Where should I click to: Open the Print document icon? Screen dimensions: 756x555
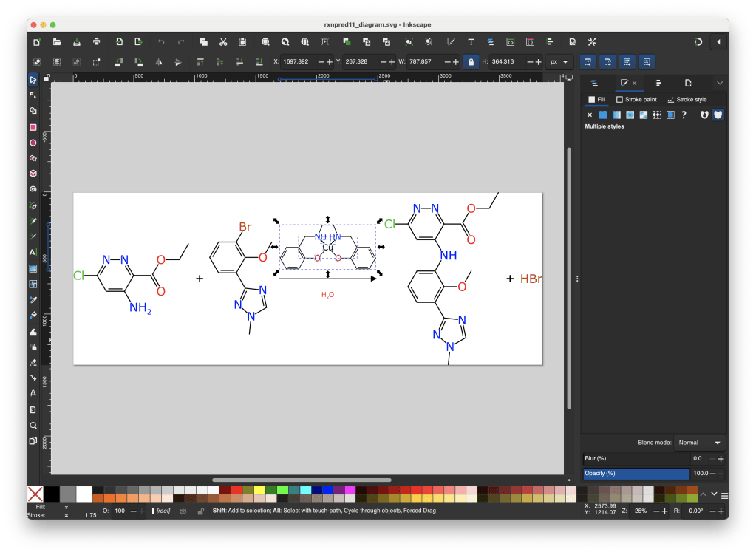point(96,41)
